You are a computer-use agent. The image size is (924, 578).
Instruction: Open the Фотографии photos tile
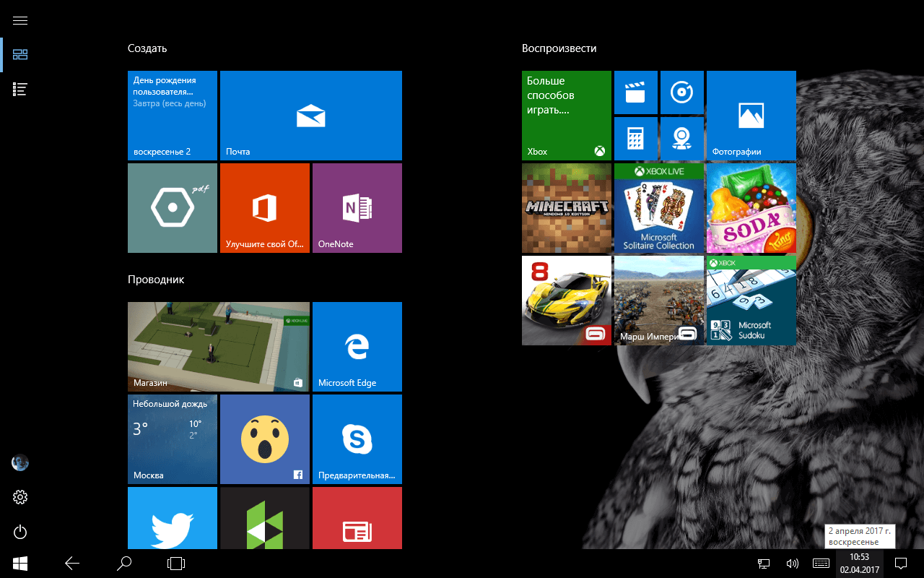tap(751, 116)
